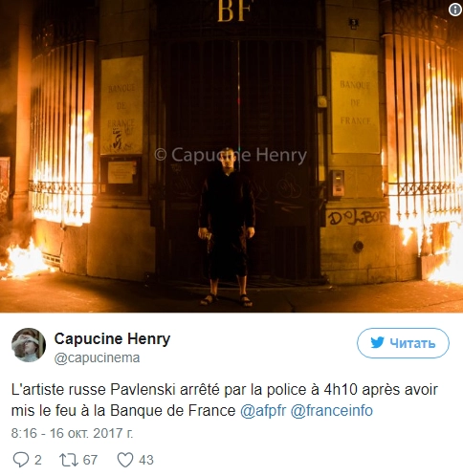Open Capucine Henry's profile avatar
The image size is (463, 476).
pos(29,345)
